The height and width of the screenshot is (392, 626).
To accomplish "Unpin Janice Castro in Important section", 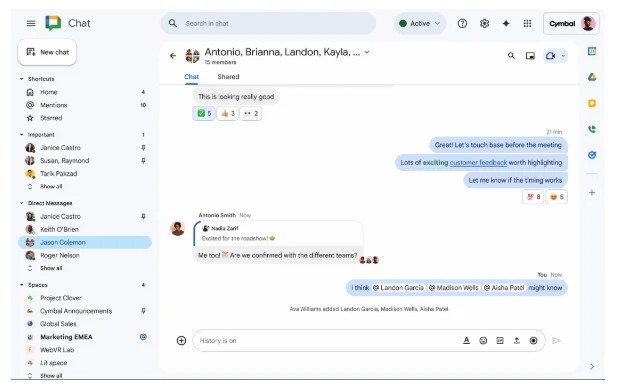I will coord(143,148).
